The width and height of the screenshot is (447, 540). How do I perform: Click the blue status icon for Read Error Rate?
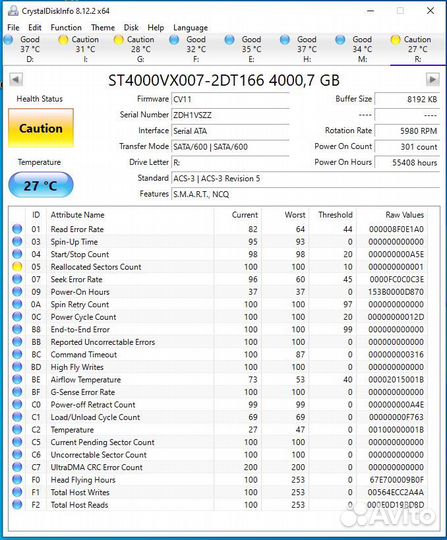[x=17, y=229]
